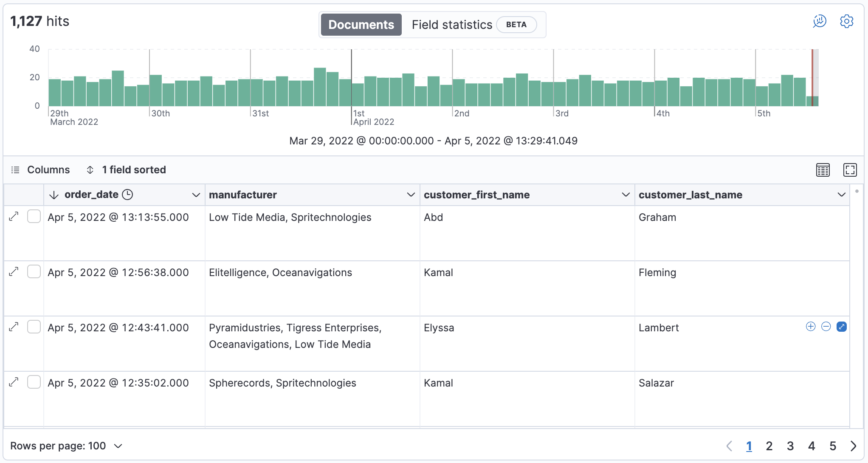Viewport: 868px width, 463px height.
Task: Expand the Abd Graham document row
Action: pos(14,217)
